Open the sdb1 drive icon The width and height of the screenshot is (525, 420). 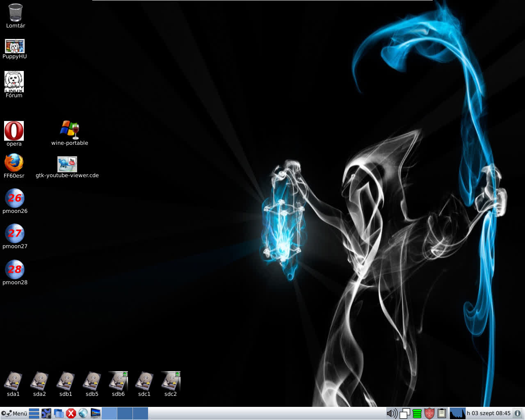[66, 381]
